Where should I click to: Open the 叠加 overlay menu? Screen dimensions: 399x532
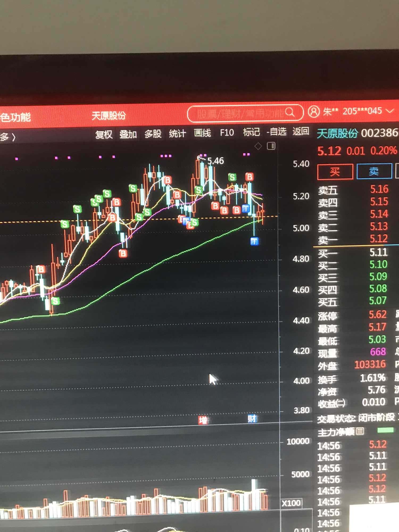pyautogui.click(x=128, y=134)
